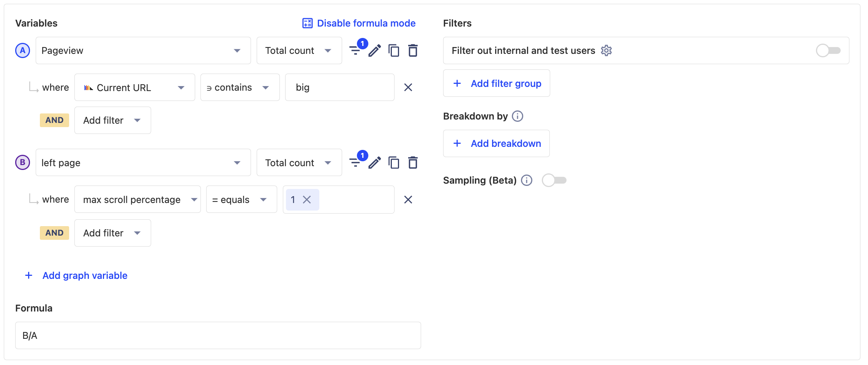Image resolution: width=868 pixels, height=365 pixels.
Task: Click the Breakdown by info icon
Action: click(x=518, y=116)
